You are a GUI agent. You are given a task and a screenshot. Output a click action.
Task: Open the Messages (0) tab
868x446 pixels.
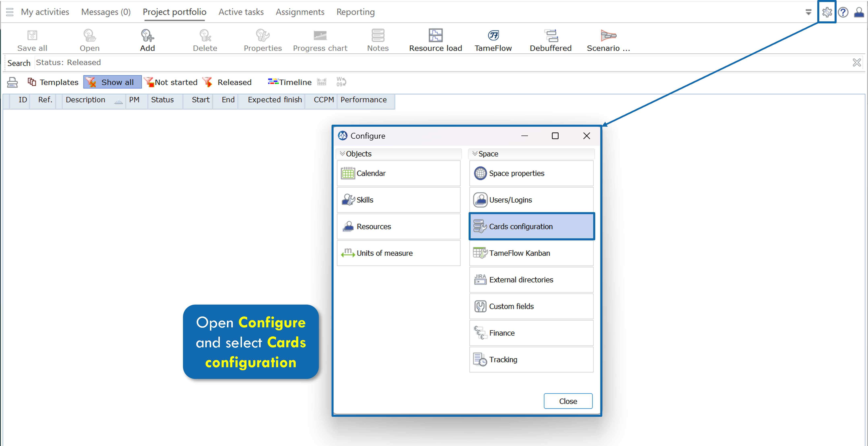[106, 12]
